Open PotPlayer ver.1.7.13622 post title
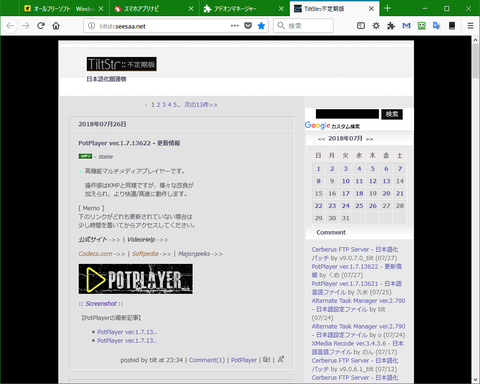 (x=129, y=143)
